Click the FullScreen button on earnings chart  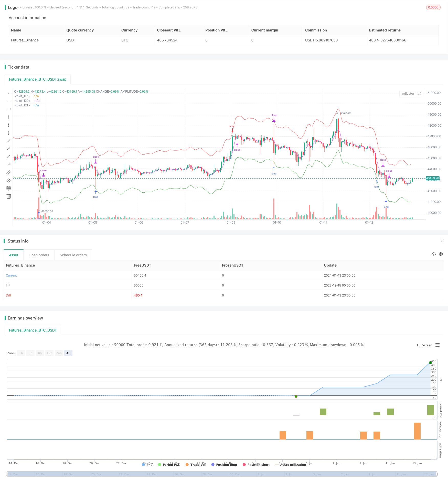click(424, 345)
